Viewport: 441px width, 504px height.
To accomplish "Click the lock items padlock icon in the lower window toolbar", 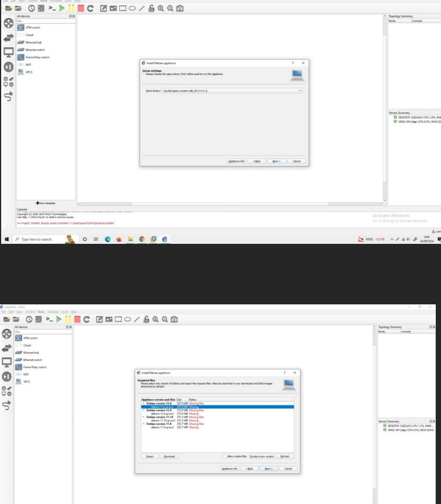I will (x=146, y=319).
